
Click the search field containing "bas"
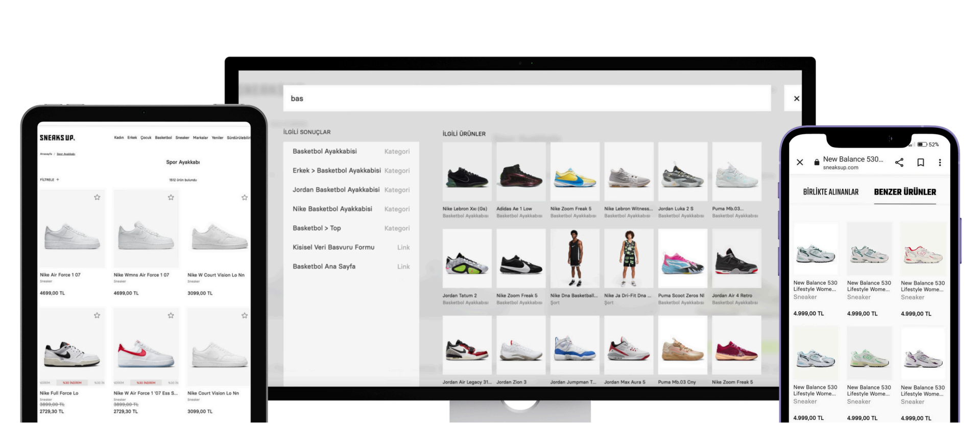tap(526, 99)
